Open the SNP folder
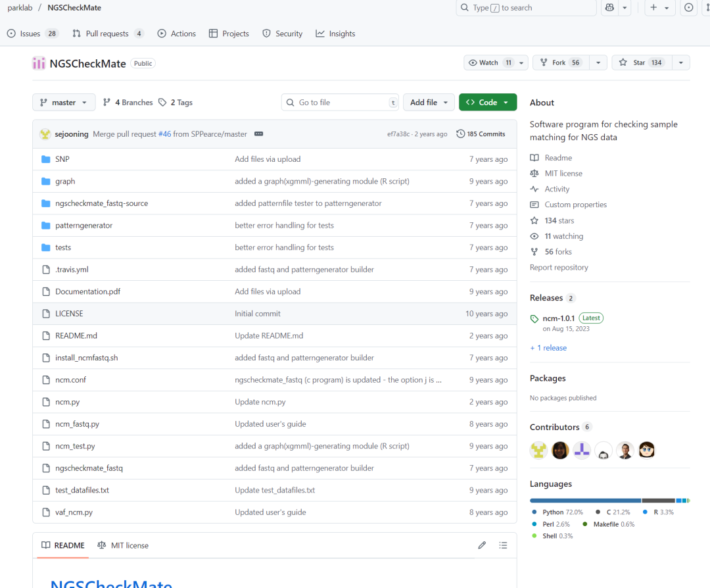710x588 pixels. pyautogui.click(x=62, y=159)
